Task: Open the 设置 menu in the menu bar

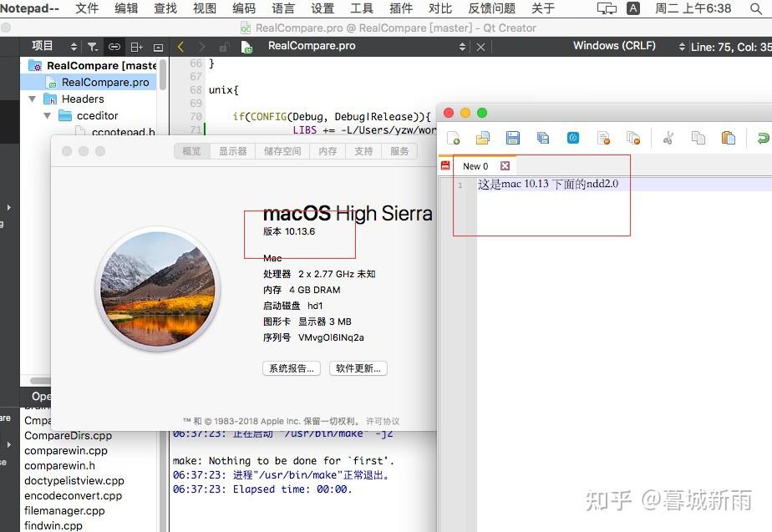Action: (x=322, y=8)
